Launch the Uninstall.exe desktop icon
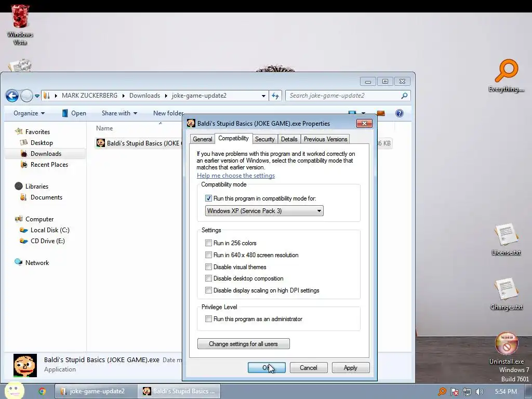 click(506, 348)
